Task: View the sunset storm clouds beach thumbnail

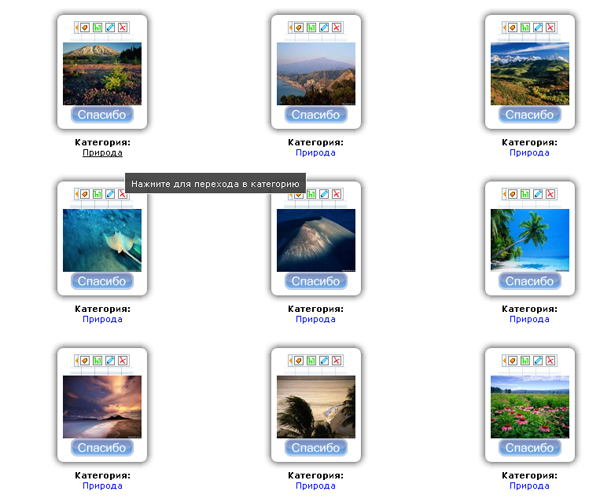Action: [102, 407]
